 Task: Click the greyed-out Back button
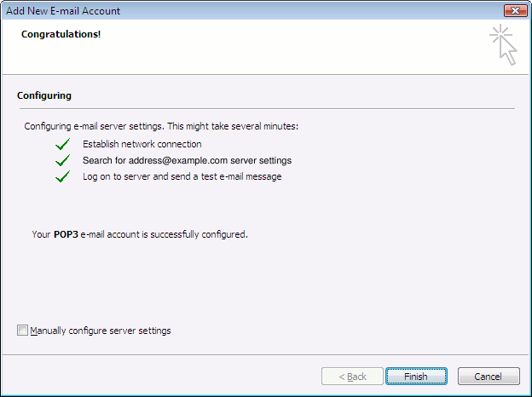click(x=352, y=377)
